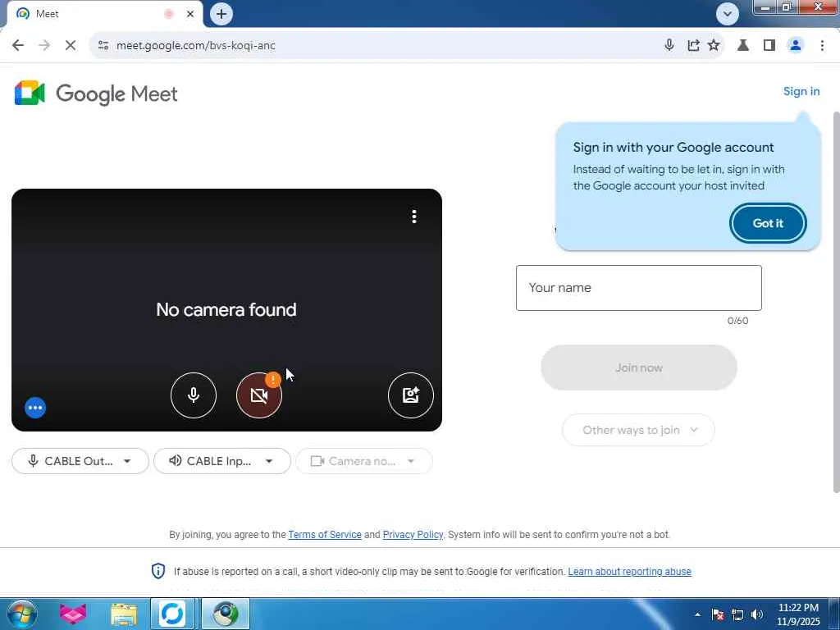
Task: Click the Action Center flag icon
Action: click(x=718, y=614)
